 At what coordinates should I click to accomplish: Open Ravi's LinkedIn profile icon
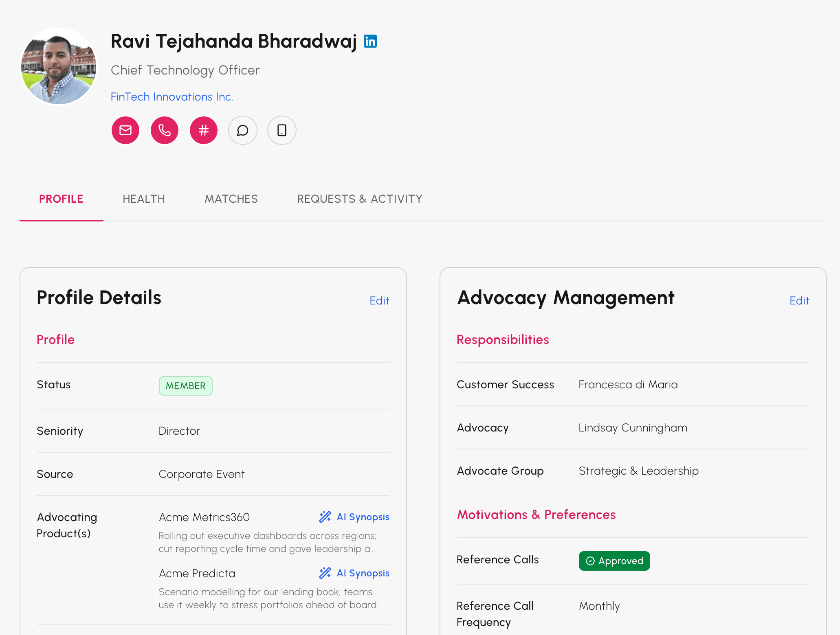pyautogui.click(x=370, y=41)
